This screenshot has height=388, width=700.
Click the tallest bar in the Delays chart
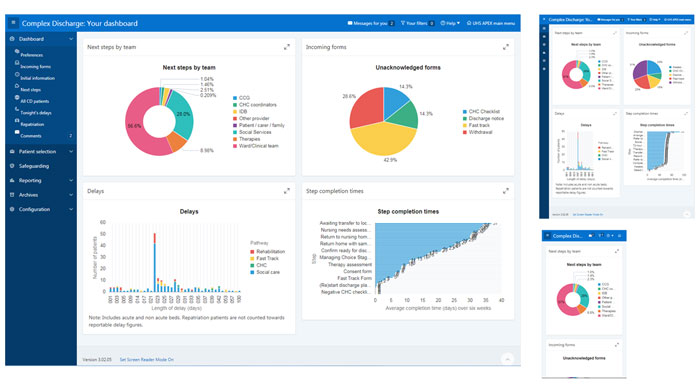pyautogui.click(x=154, y=263)
